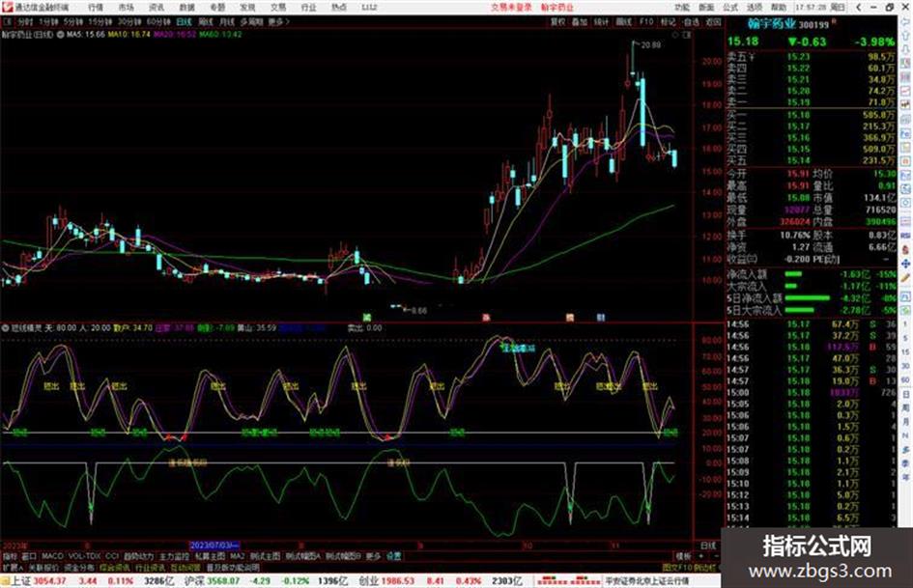
Task: Click the 综合资讯 tab
Action: click(x=115, y=567)
